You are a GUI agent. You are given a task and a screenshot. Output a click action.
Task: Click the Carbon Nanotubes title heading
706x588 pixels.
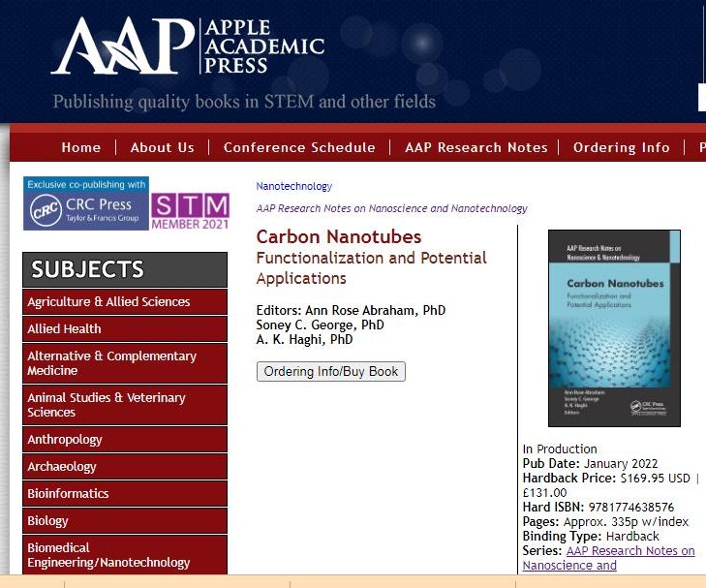click(x=339, y=236)
